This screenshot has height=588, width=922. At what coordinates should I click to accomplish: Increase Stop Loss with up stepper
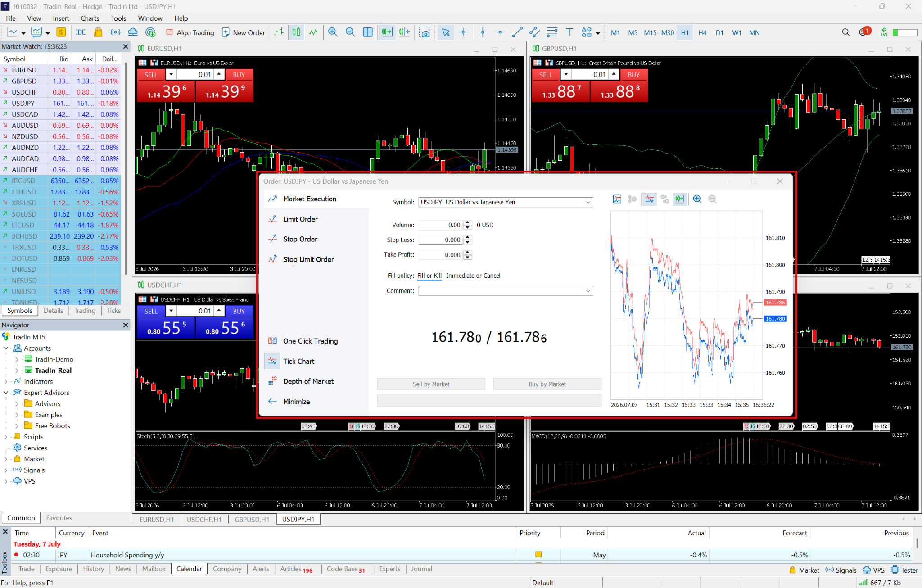pos(467,237)
